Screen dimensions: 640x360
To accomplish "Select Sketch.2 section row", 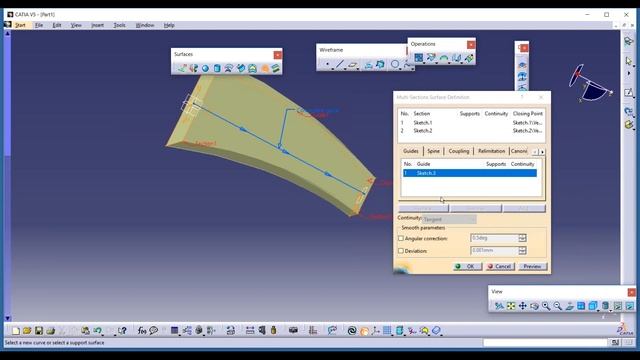I will point(471,131).
